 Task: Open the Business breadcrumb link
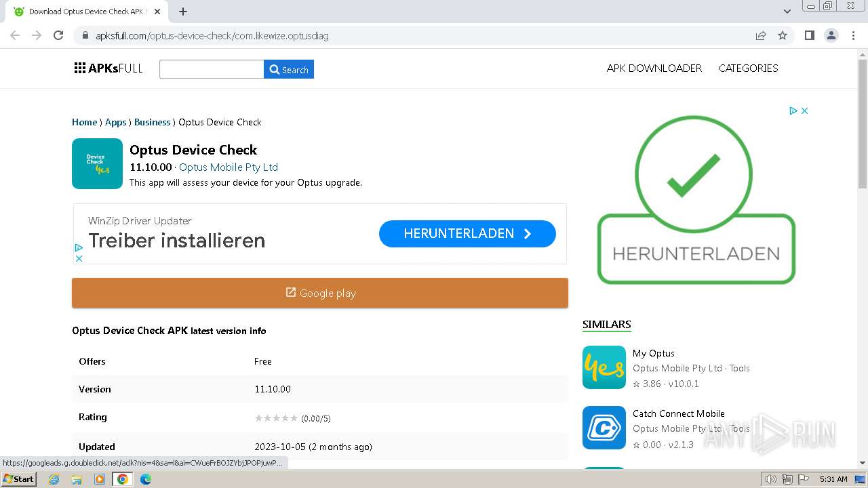pyautogui.click(x=152, y=122)
